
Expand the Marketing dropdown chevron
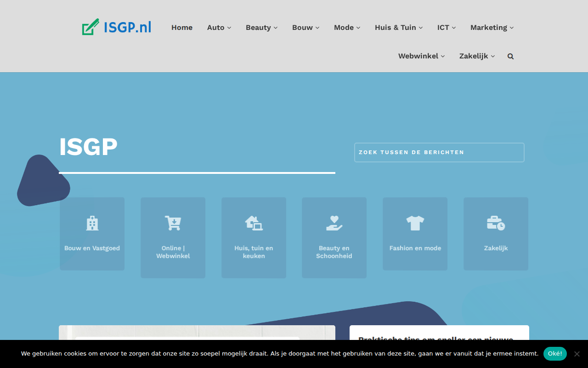tap(512, 28)
